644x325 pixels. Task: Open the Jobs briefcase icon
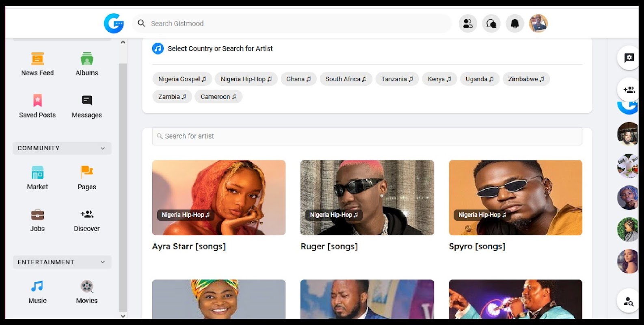pos(37,214)
